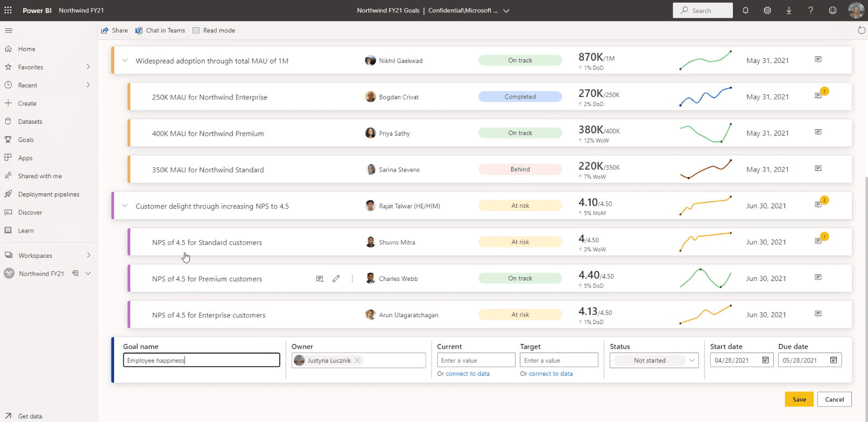868x422 pixels.
Task: Expand the Northwind FY21 workspace chevron in sidebar
Action: tap(88, 273)
